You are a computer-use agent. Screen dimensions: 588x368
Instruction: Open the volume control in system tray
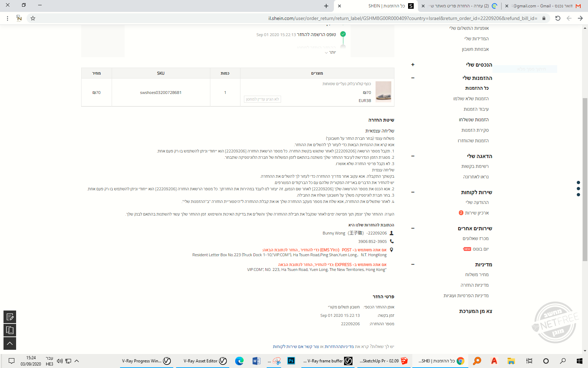tap(59, 361)
